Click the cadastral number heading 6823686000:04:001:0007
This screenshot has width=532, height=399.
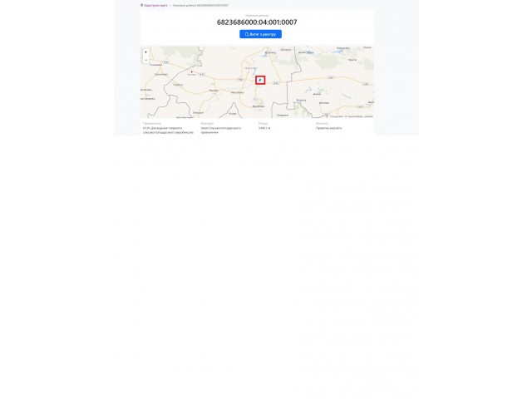pyautogui.click(x=257, y=22)
